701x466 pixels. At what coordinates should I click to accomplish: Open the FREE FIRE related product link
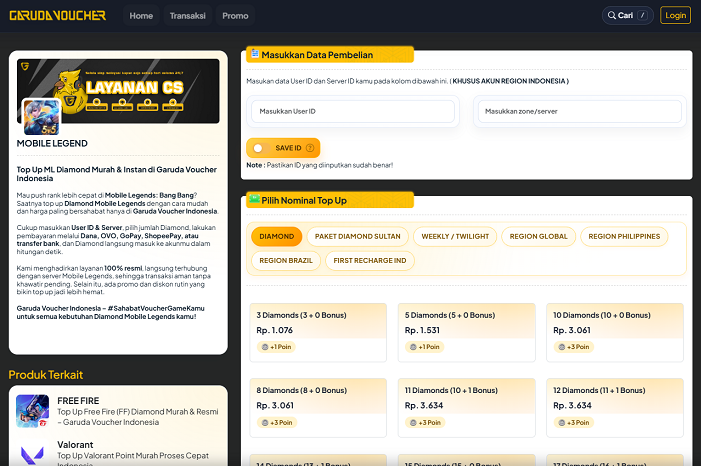coord(118,411)
